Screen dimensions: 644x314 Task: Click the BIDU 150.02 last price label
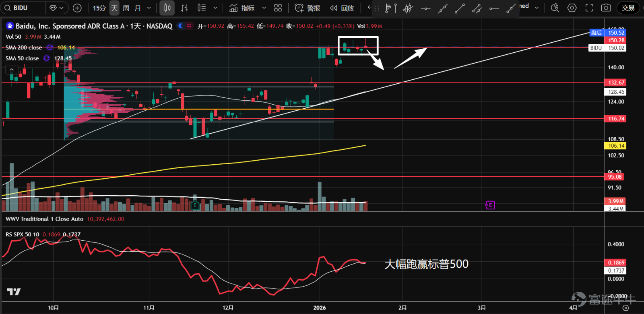click(607, 48)
